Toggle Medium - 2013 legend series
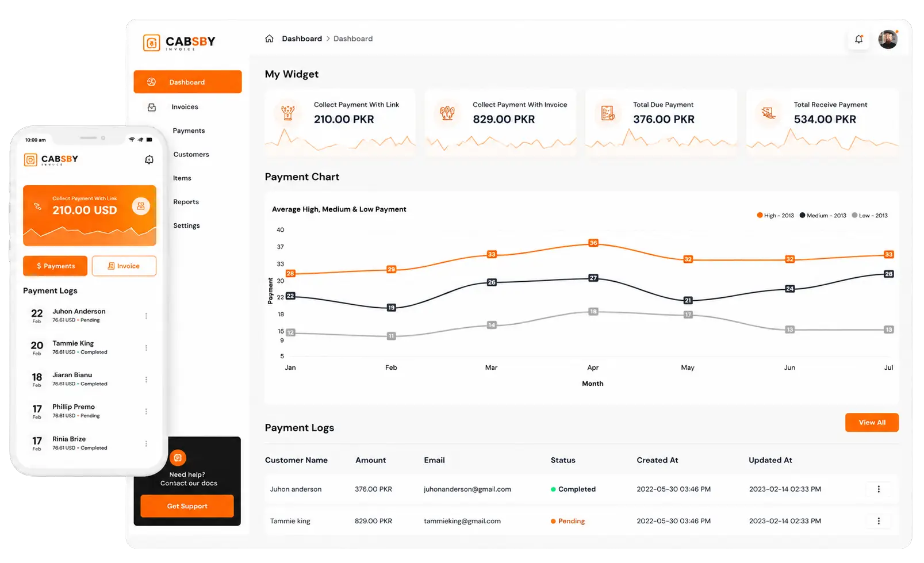Image resolution: width=924 pixels, height=563 pixels. click(x=823, y=216)
